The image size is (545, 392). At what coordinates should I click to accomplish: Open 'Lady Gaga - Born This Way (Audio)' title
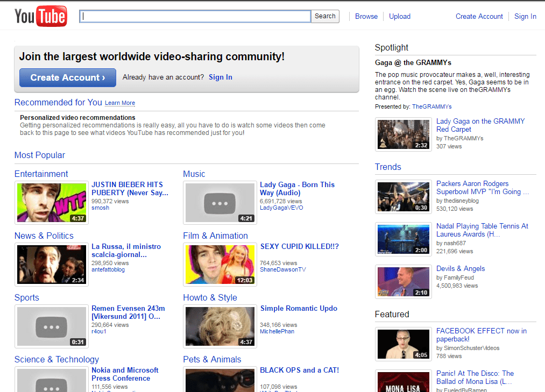[297, 189]
